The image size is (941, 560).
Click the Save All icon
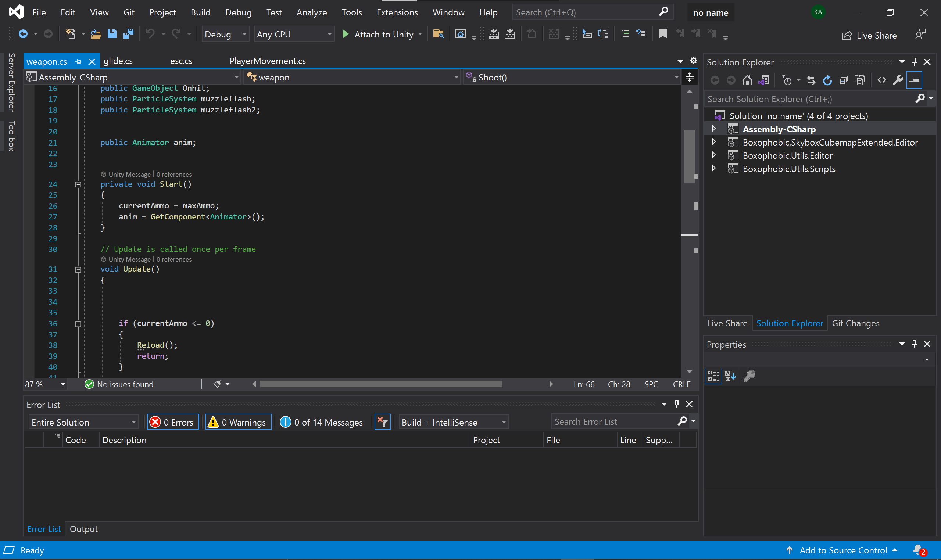[128, 34]
